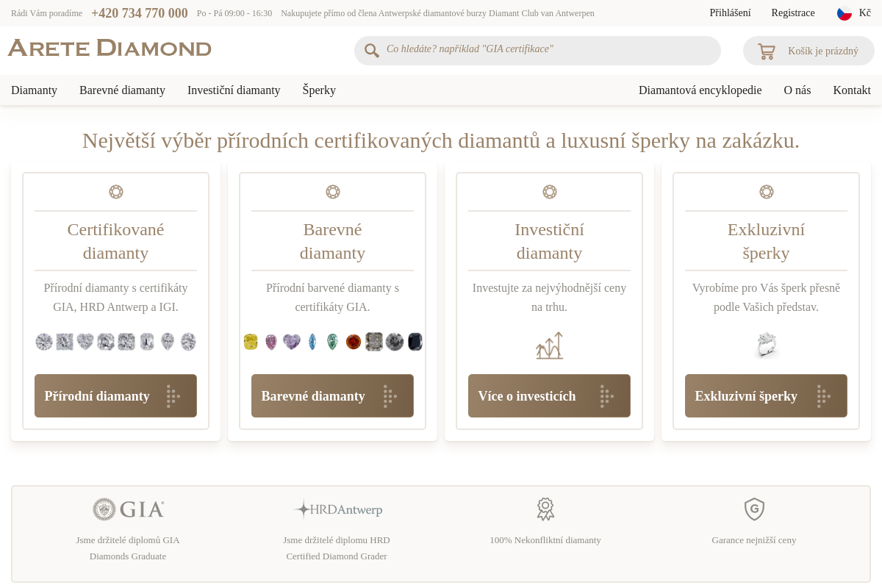Open the shopping cart icon
The image size is (882, 588).
(767, 51)
